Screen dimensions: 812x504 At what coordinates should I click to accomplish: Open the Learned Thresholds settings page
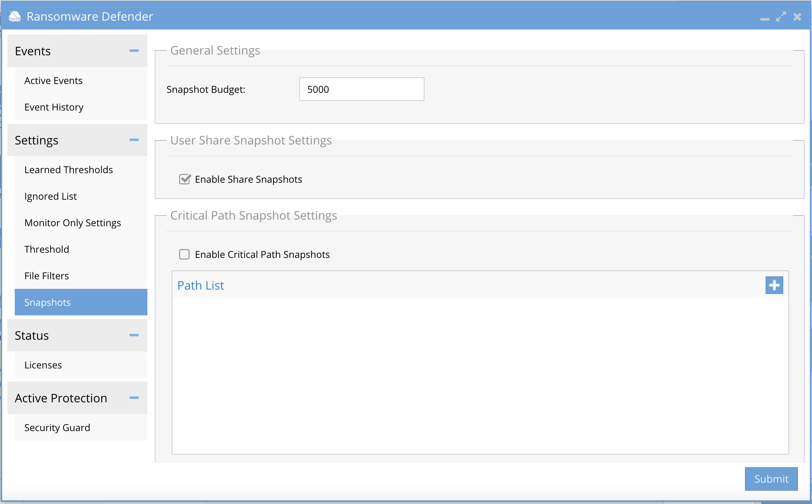pos(69,170)
